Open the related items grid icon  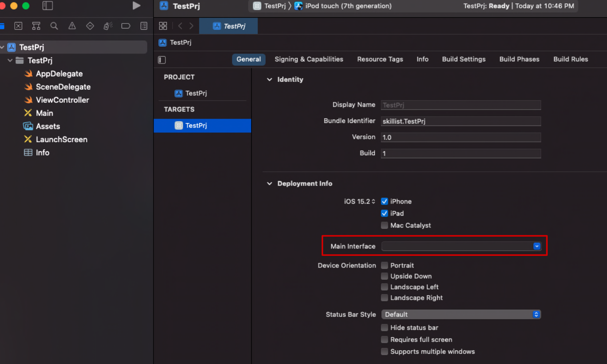(163, 26)
